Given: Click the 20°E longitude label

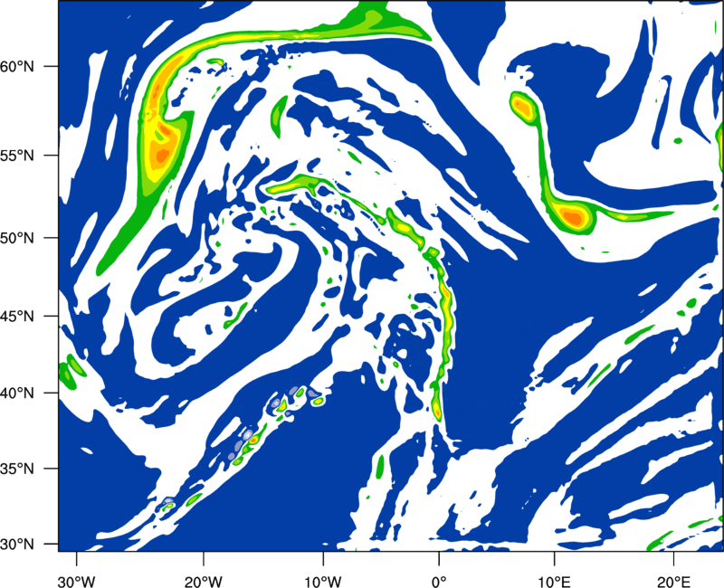Looking at the screenshot, I should coord(673,582).
